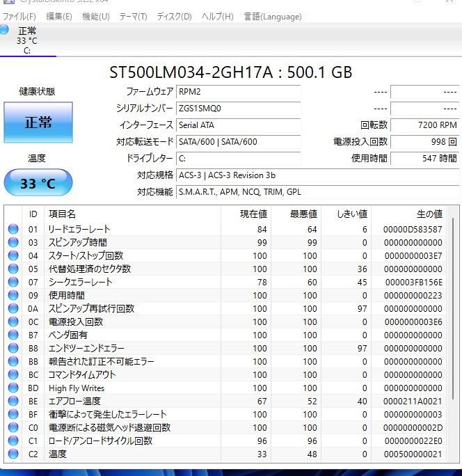The image size is (462, 476).
Task: Click the status icon for ロード/アンロードサイクル回数
Action: tap(13, 441)
